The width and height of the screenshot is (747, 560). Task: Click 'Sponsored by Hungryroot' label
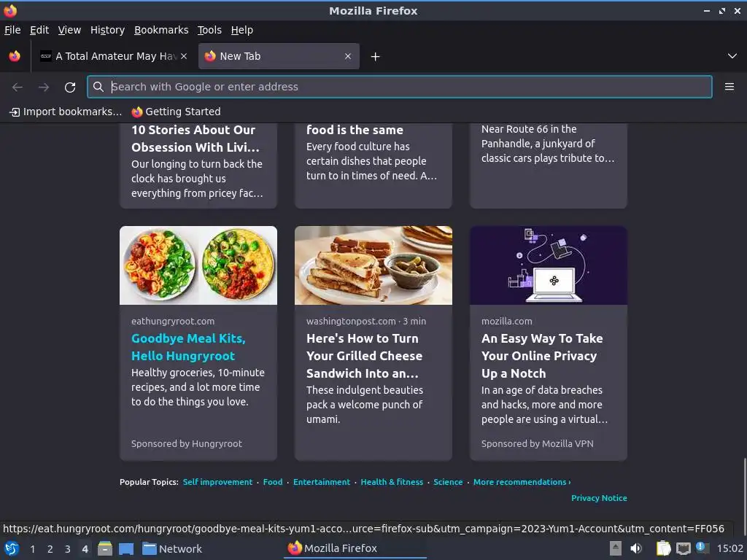187,444
